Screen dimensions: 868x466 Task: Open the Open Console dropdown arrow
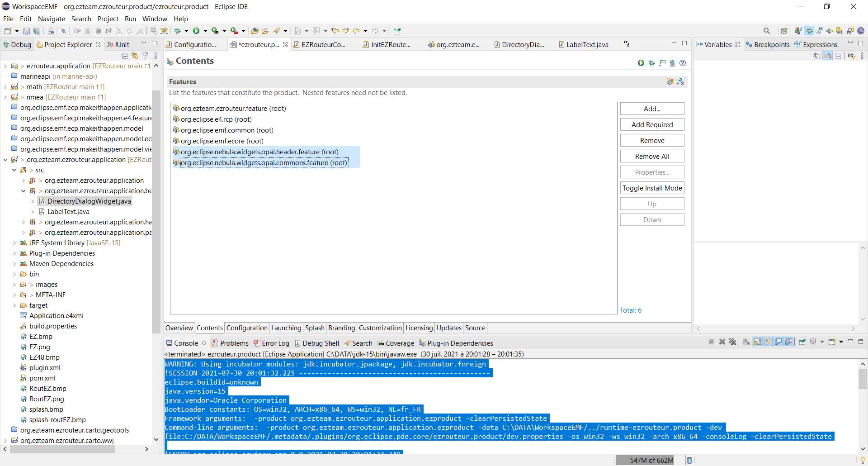tap(841, 342)
